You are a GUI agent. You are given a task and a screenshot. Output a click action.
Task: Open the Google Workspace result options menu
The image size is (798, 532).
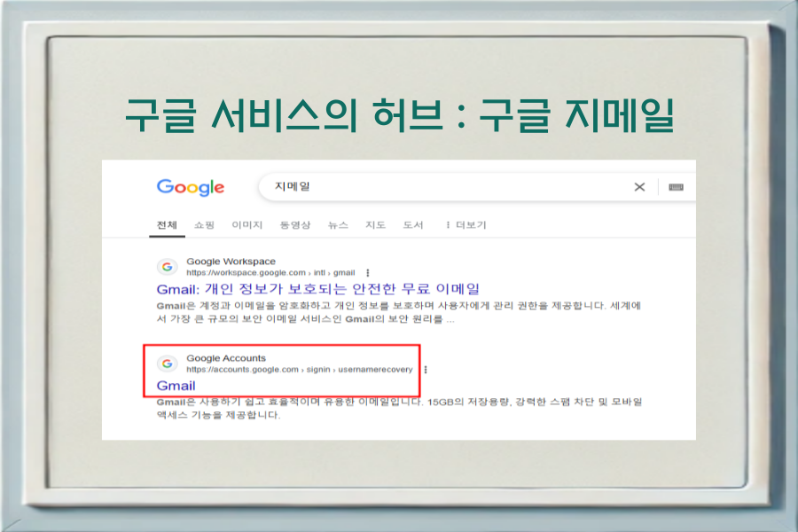(367, 273)
